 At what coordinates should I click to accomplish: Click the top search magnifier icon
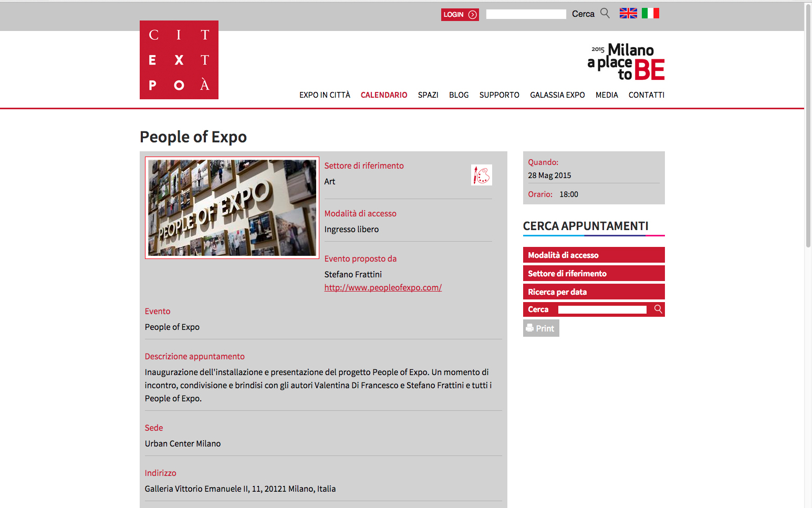pyautogui.click(x=605, y=13)
